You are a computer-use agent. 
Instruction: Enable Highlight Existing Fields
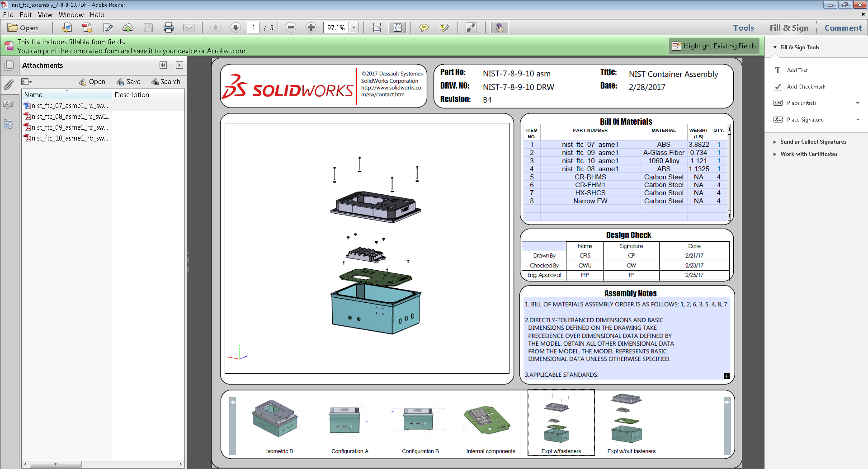[713, 46]
